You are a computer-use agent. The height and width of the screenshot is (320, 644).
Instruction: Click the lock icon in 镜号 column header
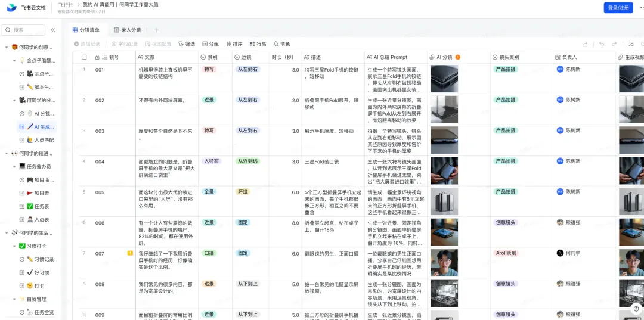97,57
